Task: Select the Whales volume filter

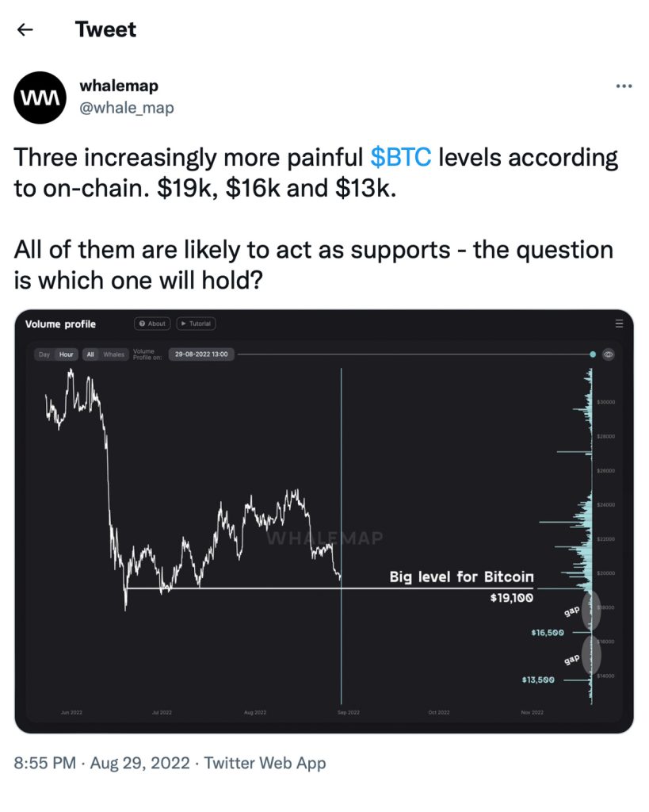Action: (113, 354)
